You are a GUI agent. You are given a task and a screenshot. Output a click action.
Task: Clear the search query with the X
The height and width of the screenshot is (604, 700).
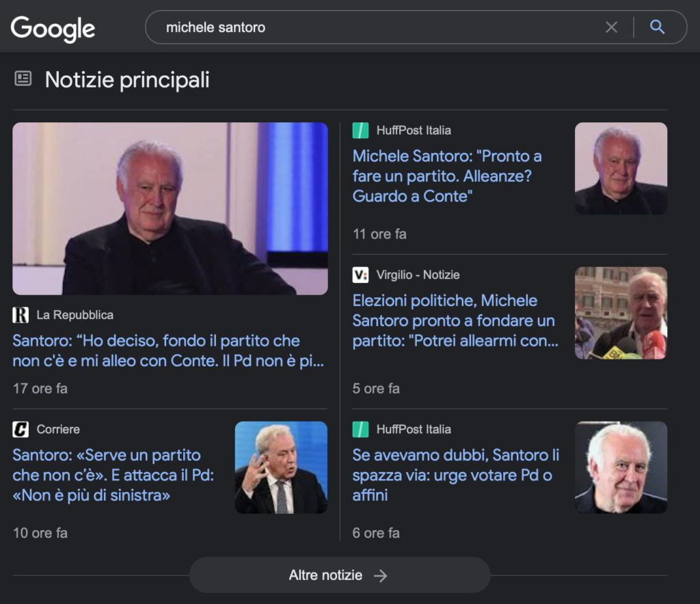click(x=611, y=27)
